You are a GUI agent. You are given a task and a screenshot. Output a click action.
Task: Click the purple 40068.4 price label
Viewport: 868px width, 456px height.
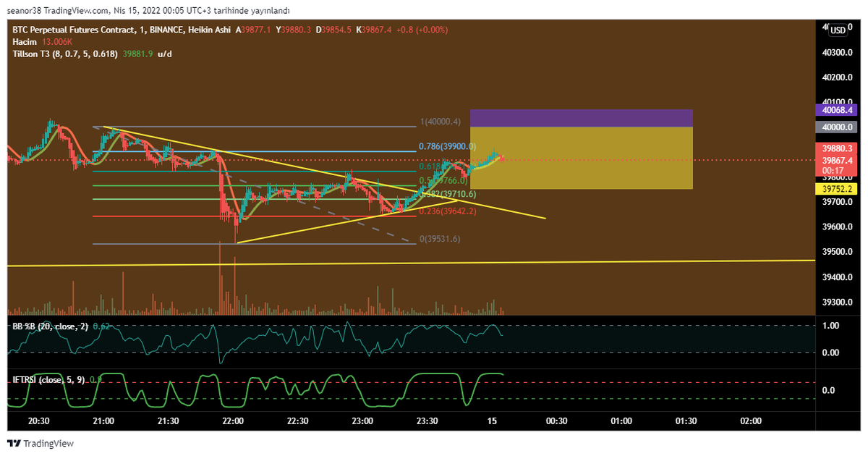tap(838, 110)
